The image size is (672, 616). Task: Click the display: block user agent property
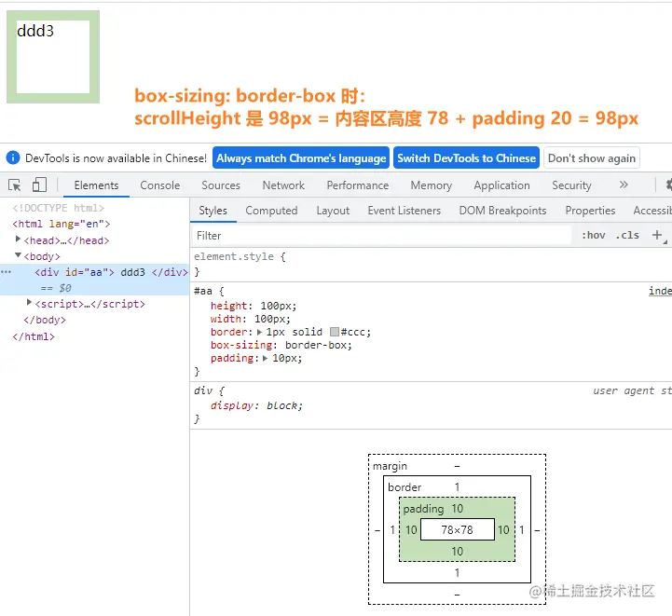coord(256,405)
